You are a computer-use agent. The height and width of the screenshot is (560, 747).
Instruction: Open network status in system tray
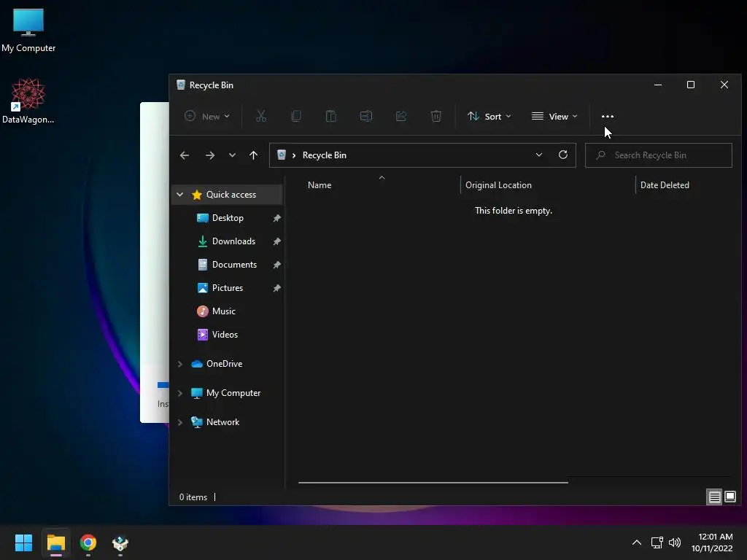point(657,542)
